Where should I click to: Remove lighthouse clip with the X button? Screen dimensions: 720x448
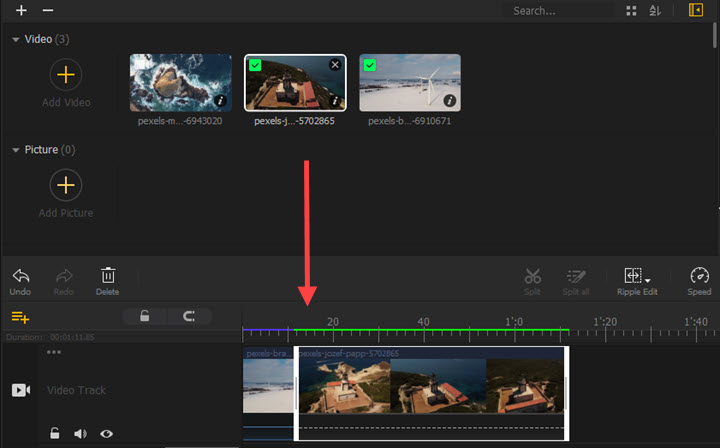[335, 65]
